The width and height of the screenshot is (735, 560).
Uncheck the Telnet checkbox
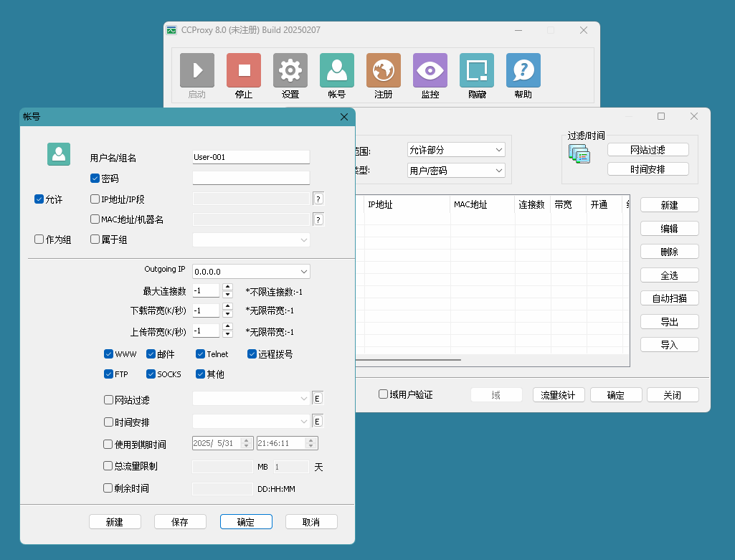[200, 353]
